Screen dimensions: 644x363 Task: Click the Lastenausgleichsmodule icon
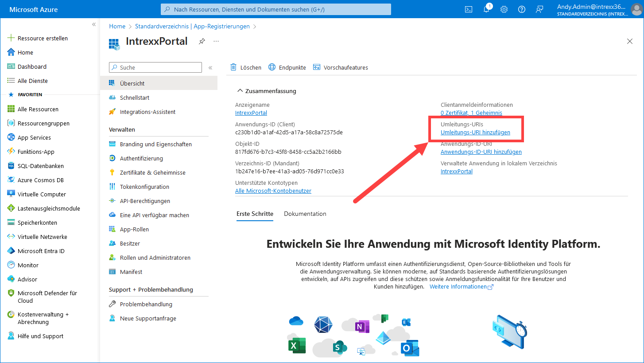[x=11, y=208]
